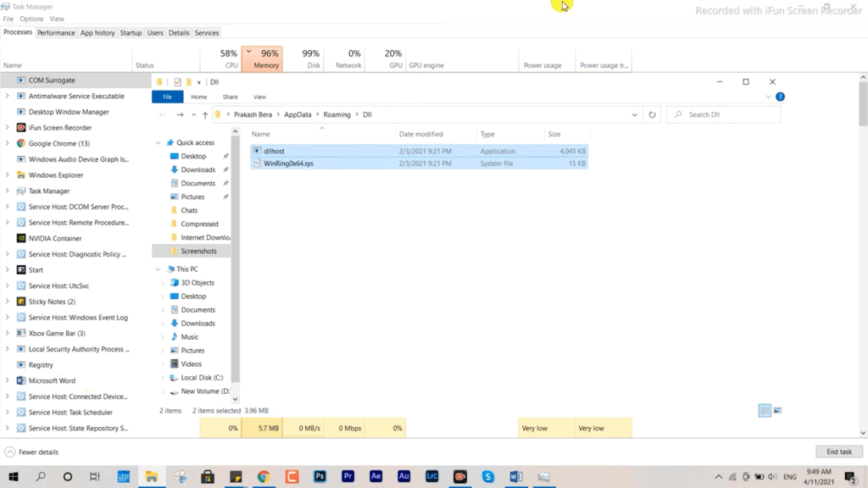
Task: Open the Cortana circle icon
Action: 68,476
